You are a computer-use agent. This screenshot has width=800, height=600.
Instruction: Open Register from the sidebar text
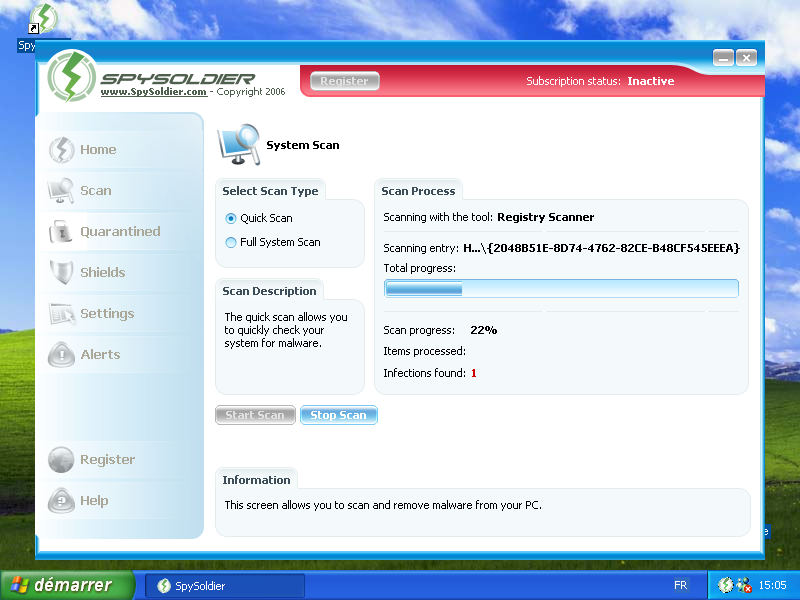[x=108, y=460]
